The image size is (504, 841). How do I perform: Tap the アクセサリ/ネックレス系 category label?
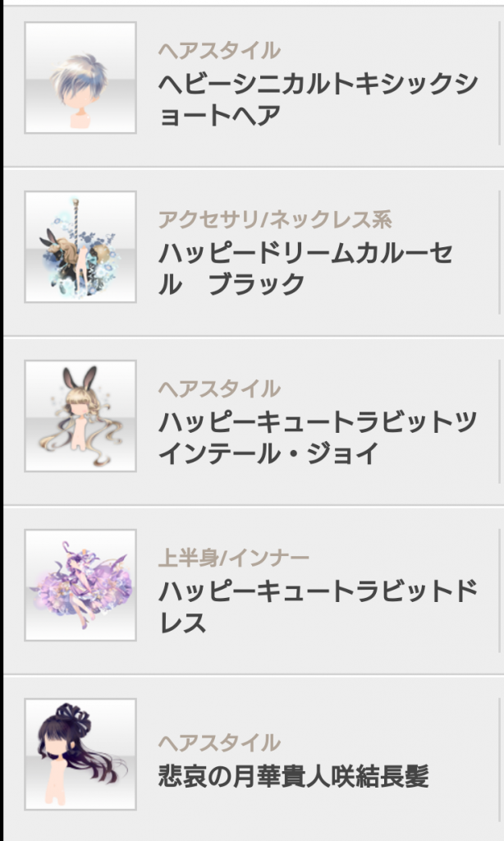(x=275, y=219)
